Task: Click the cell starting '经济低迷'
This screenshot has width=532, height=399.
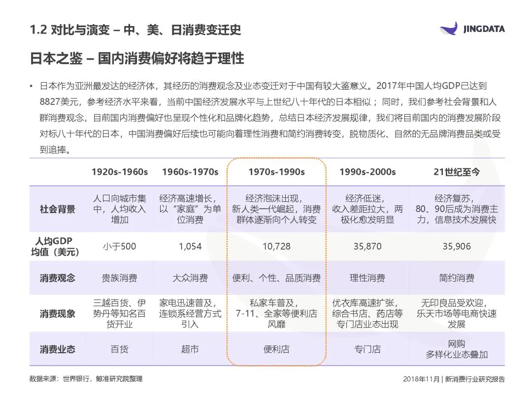Action: click(367, 209)
